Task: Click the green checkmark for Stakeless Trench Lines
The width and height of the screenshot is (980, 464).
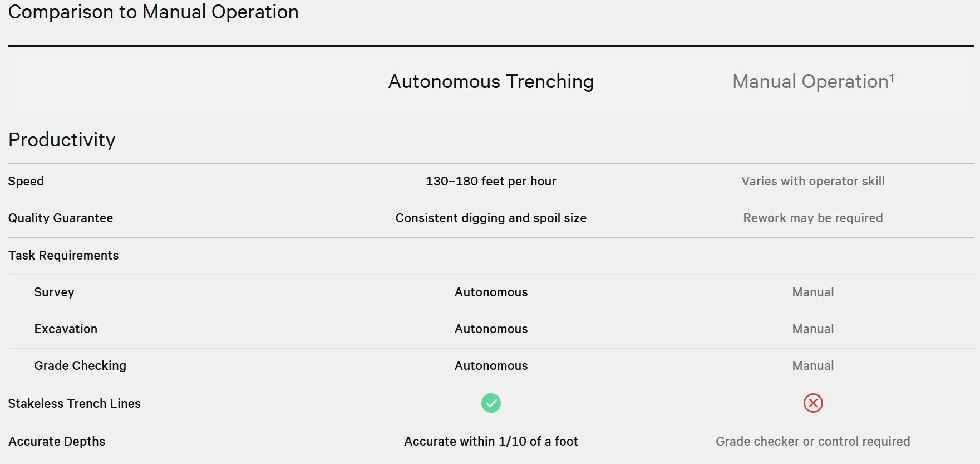Action: click(x=491, y=403)
